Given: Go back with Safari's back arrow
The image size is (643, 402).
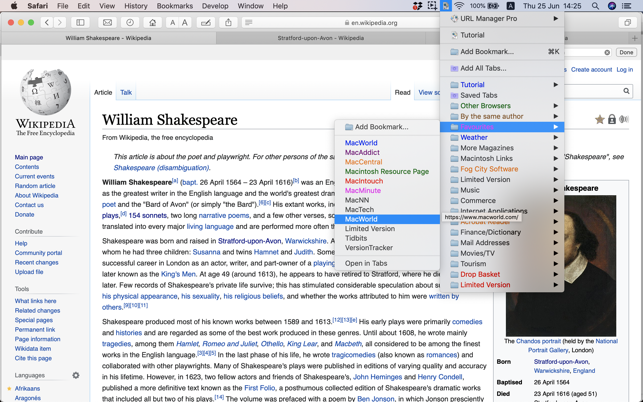Looking at the screenshot, I should tap(47, 23).
